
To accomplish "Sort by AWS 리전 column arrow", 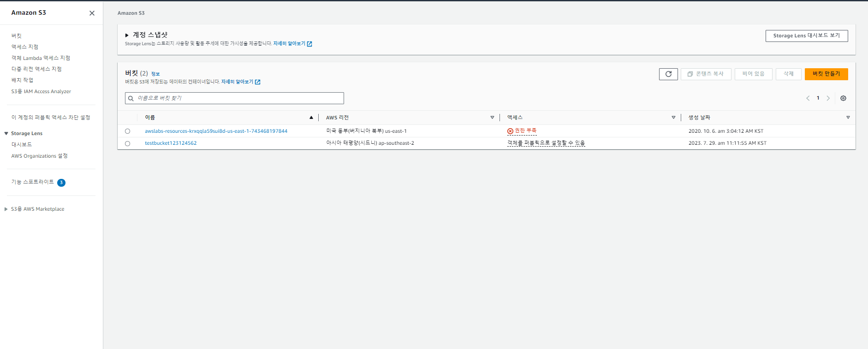I will [x=492, y=118].
